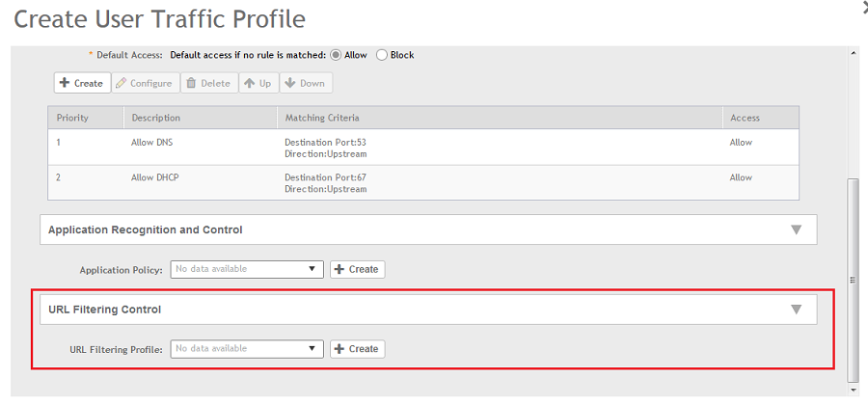The image size is (868, 405).
Task: Select the Block default access radio button
Action: tap(382, 55)
